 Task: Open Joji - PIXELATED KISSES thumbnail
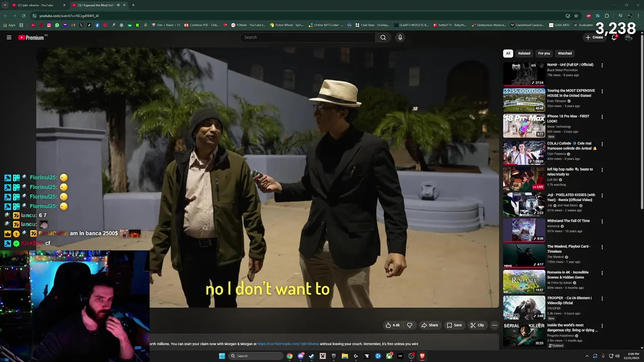click(524, 204)
